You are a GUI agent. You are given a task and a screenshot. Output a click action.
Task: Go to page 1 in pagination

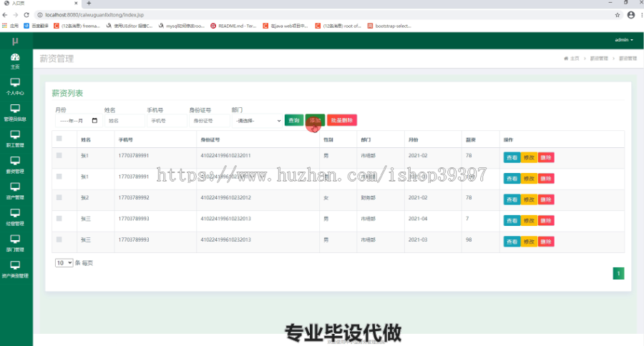click(618, 273)
